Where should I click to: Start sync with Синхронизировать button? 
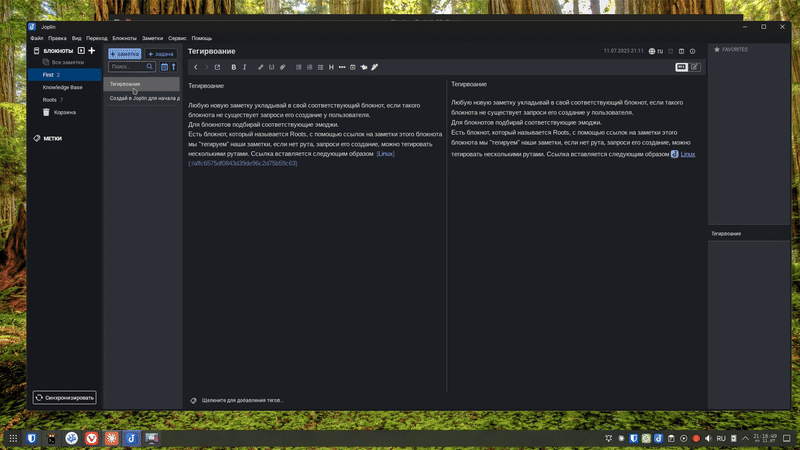click(x=65, y=397)
